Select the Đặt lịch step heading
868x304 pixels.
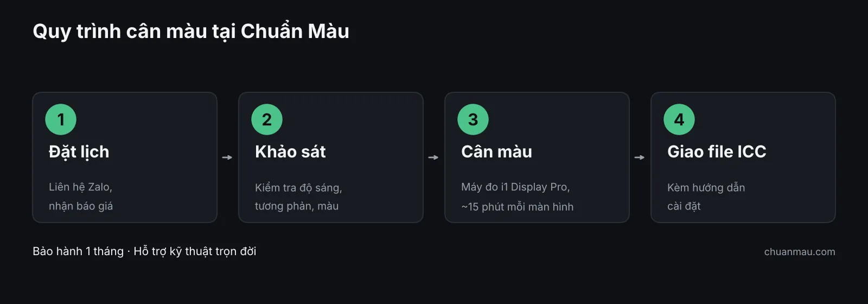pyautogui.click(x=79, y=152)
